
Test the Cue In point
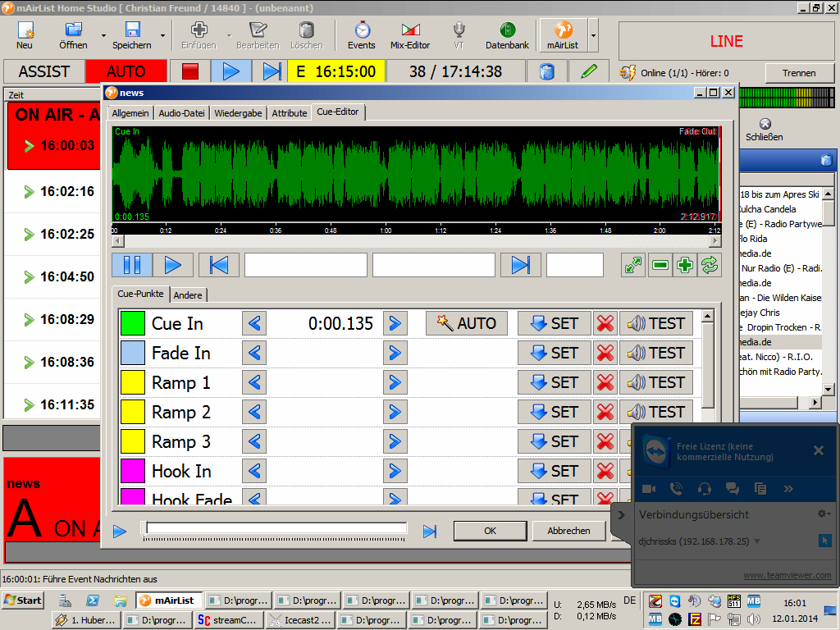click(656, 323)
